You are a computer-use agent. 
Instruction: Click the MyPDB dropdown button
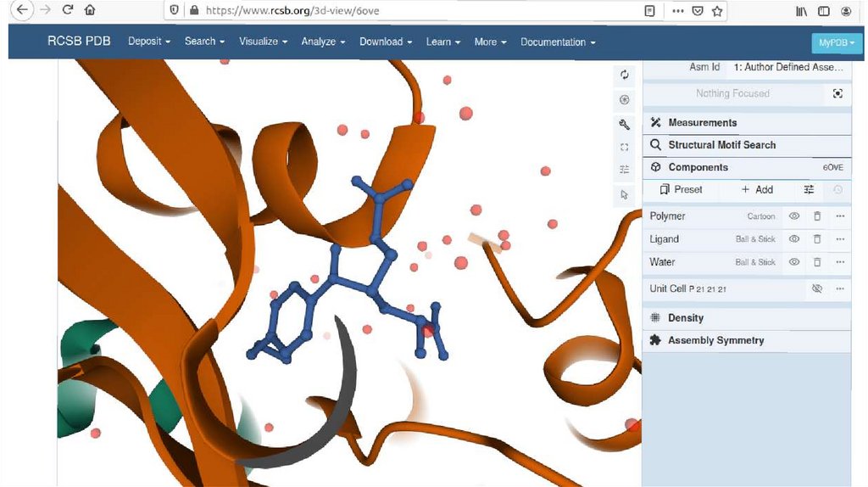[x=836, y=42]
